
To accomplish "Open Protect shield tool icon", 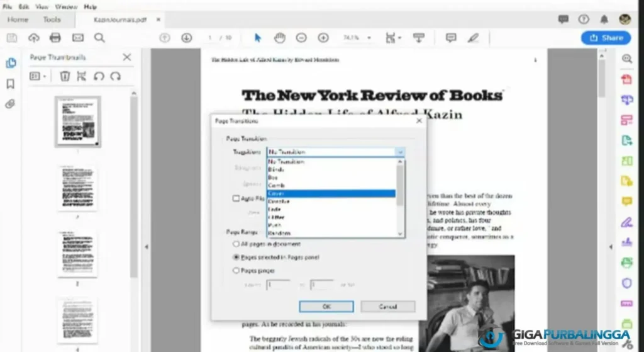I will pyautogui.click(x=627, y=283).
